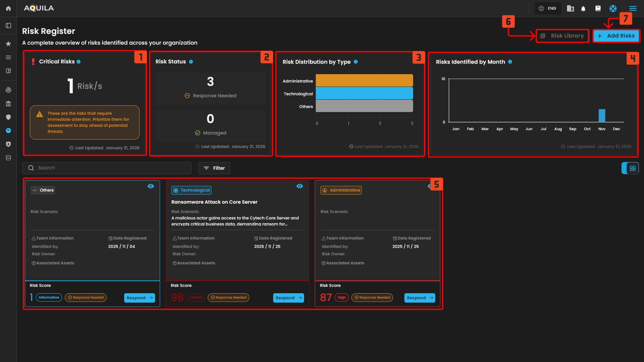Open the ENG language selector

[x=548, y=9]
